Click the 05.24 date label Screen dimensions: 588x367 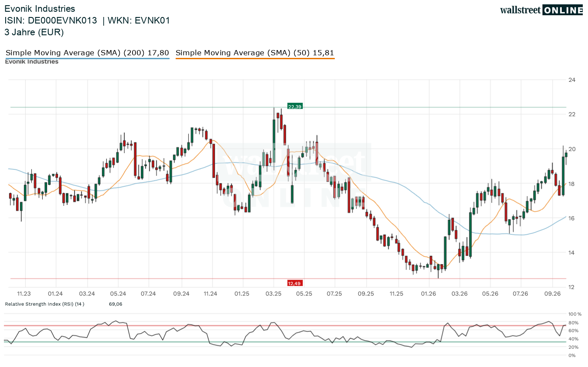(118, 294)
